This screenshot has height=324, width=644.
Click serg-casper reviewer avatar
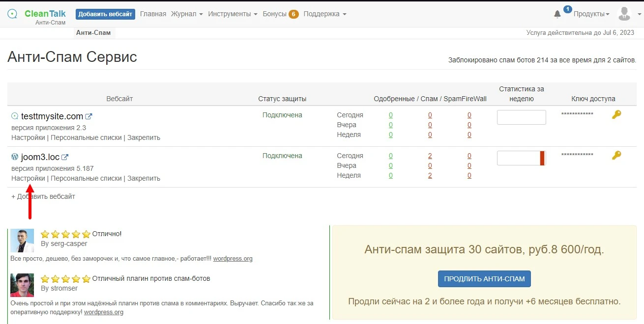22,241
